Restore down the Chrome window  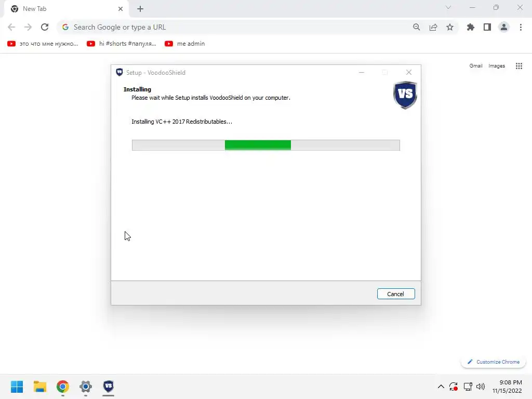click(496, 7)
